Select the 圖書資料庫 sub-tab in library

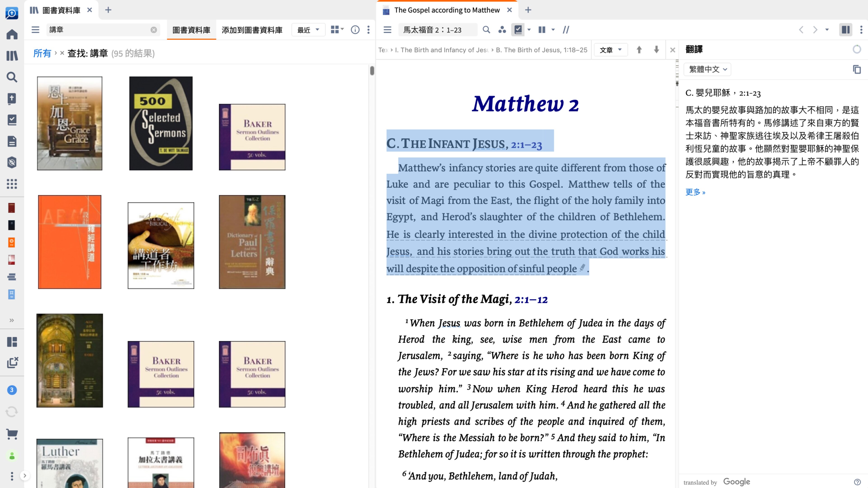point(191,30)
